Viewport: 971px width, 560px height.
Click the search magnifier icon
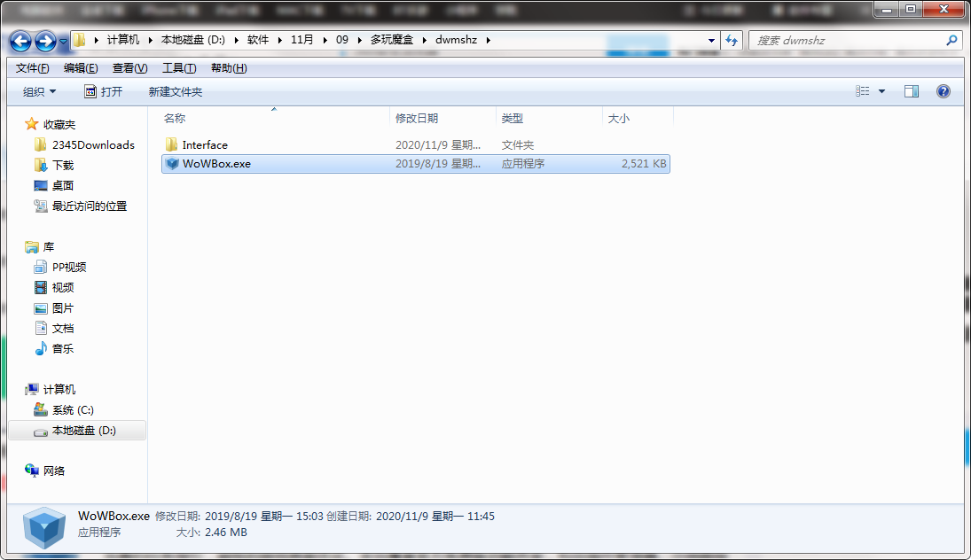pyautogui.click(x=951, y=41)
